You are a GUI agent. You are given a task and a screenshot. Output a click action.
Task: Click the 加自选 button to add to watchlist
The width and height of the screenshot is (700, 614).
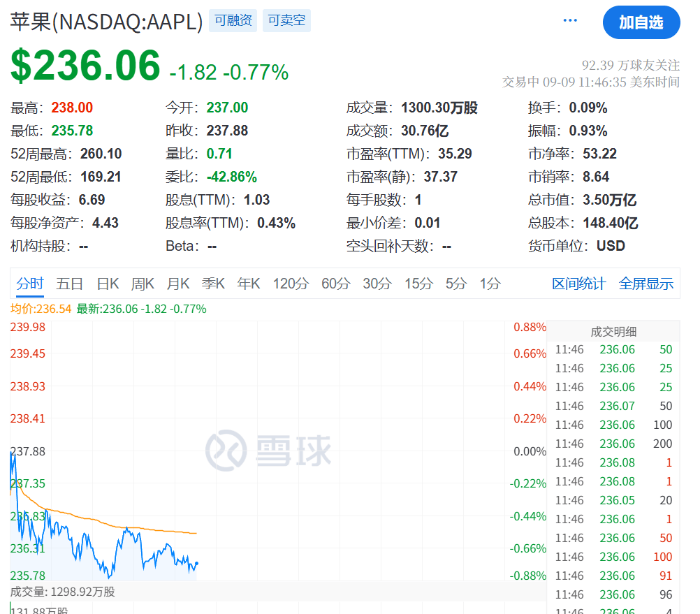(641, 22)
